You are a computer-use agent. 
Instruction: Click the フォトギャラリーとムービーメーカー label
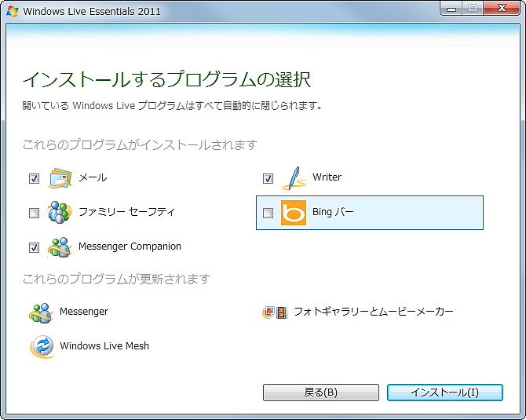tap(374, 312)
